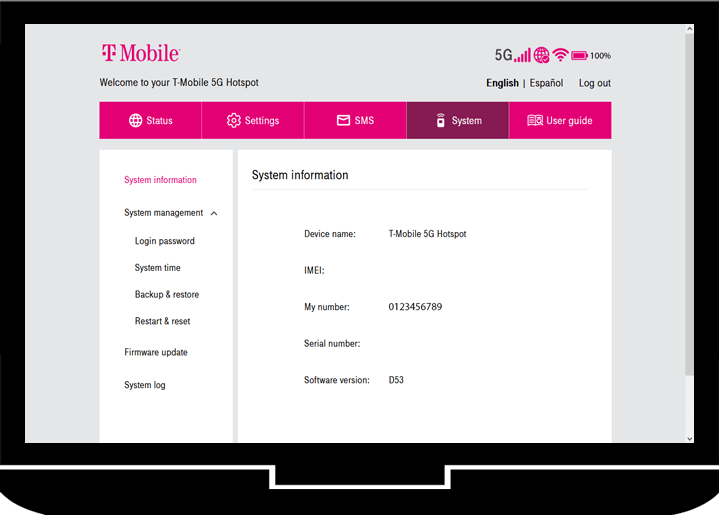Select Backup & restore option
This screenshot has height=515, width=719.
[166, 295]
